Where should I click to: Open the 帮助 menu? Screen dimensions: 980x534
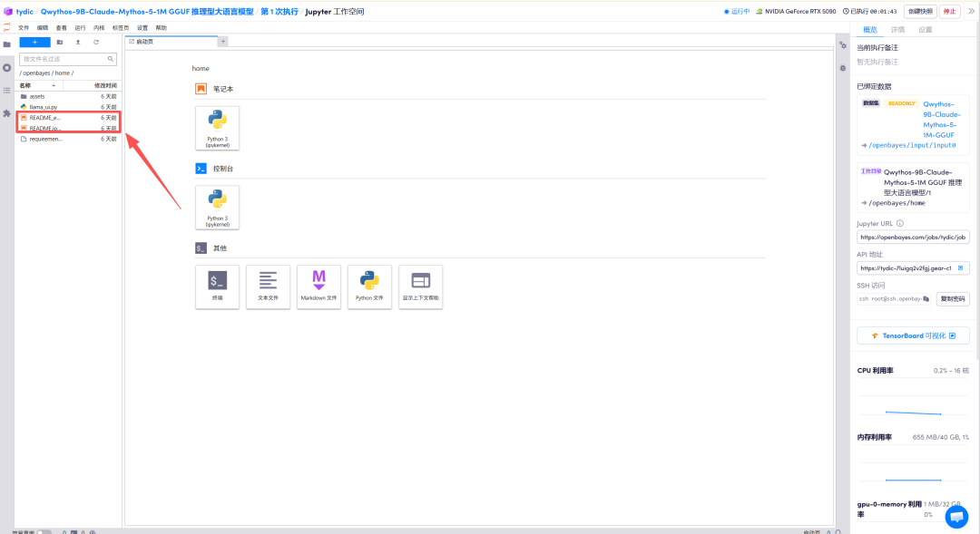point(162,28)
